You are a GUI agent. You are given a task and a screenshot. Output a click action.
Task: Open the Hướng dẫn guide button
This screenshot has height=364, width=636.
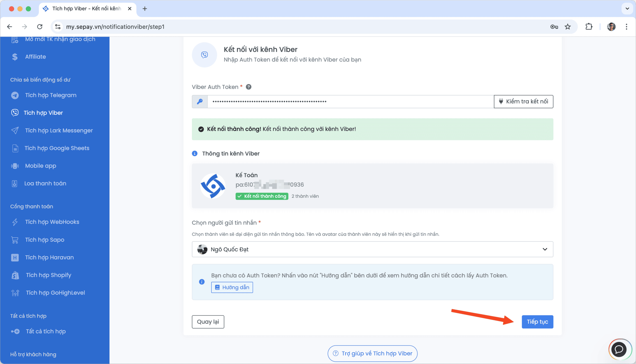(x=232, y=288)
